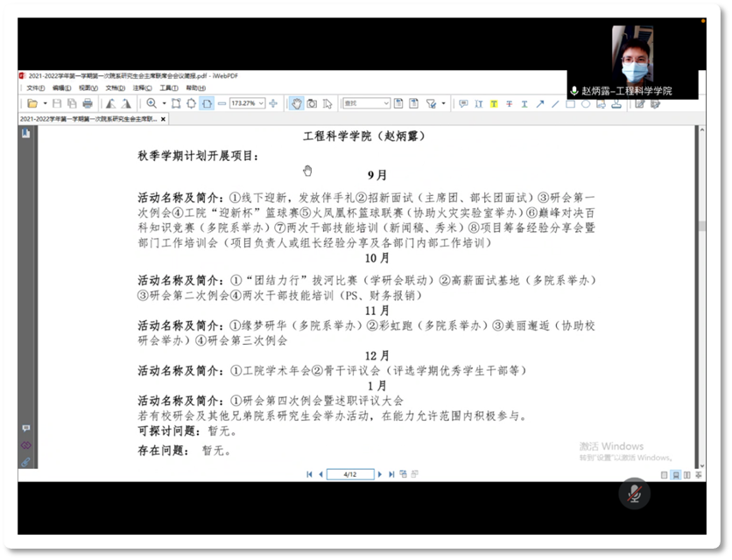Open the dropdown arrow beside Open folder
Viewport: 732px width, 560px height.
point(45,103)
